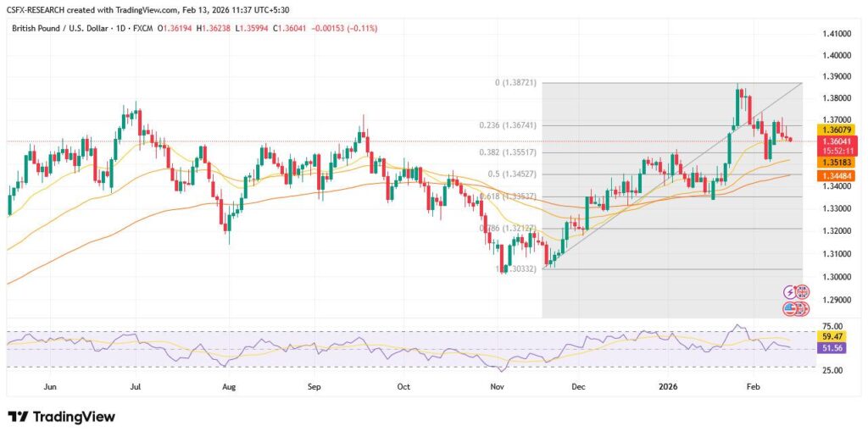The width and height of the screenshot is (868, 437).
Task: Click the 2026 marker on time axis
Action: click(666, 385)
